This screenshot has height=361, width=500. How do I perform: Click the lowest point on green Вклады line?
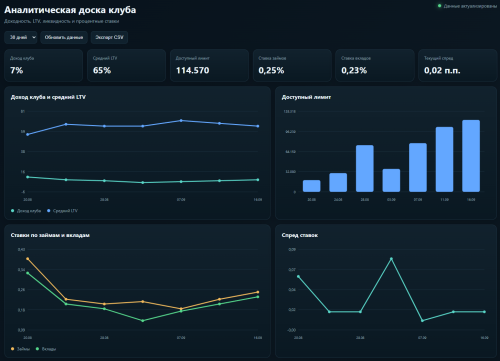(143, 321)
